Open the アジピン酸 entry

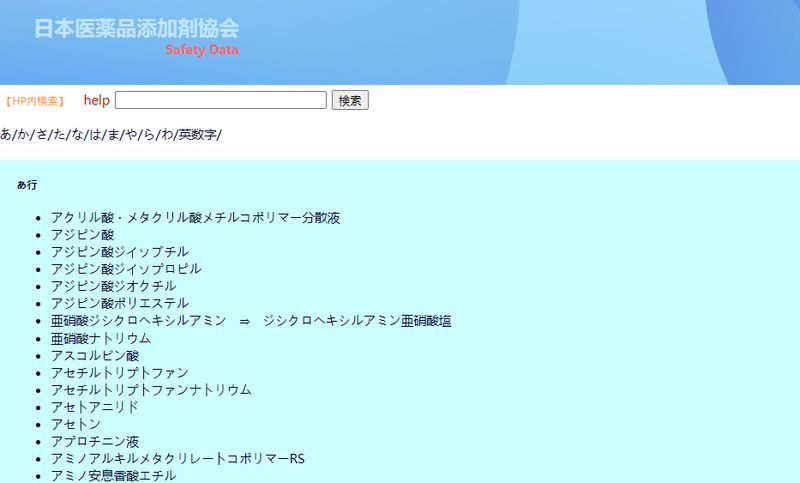pos(82,234)
